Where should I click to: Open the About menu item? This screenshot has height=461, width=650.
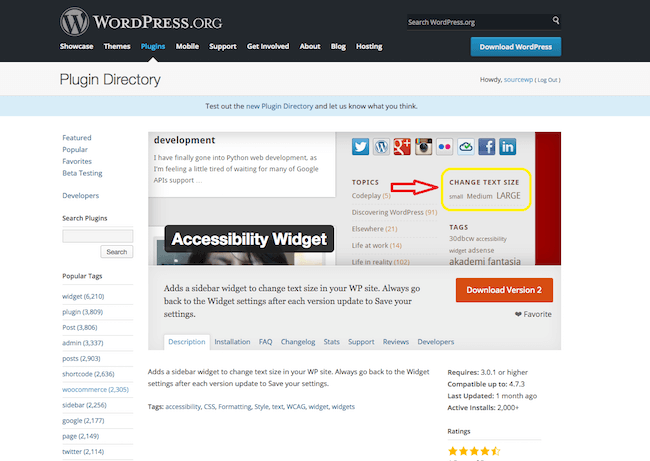coord(310,46)
